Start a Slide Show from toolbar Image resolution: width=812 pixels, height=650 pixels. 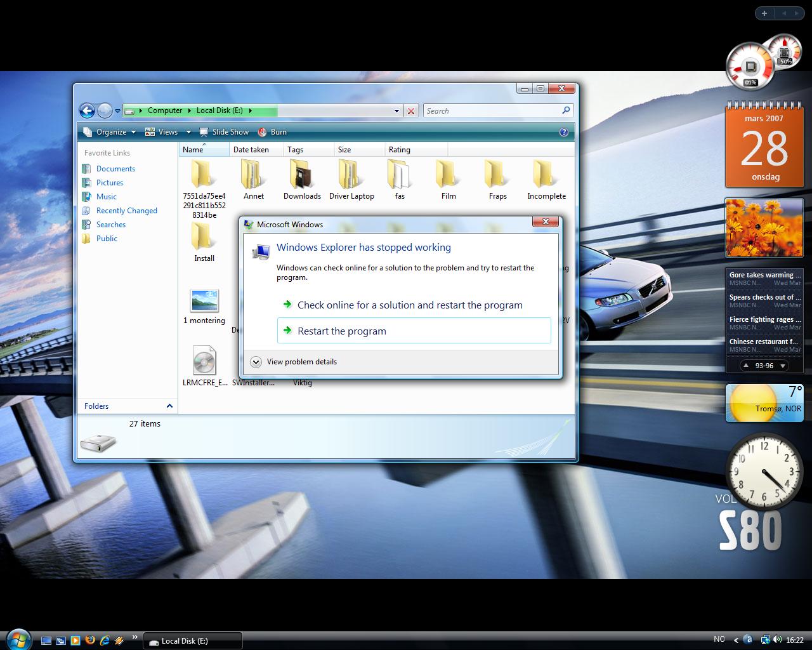click(x=224, y=132)
